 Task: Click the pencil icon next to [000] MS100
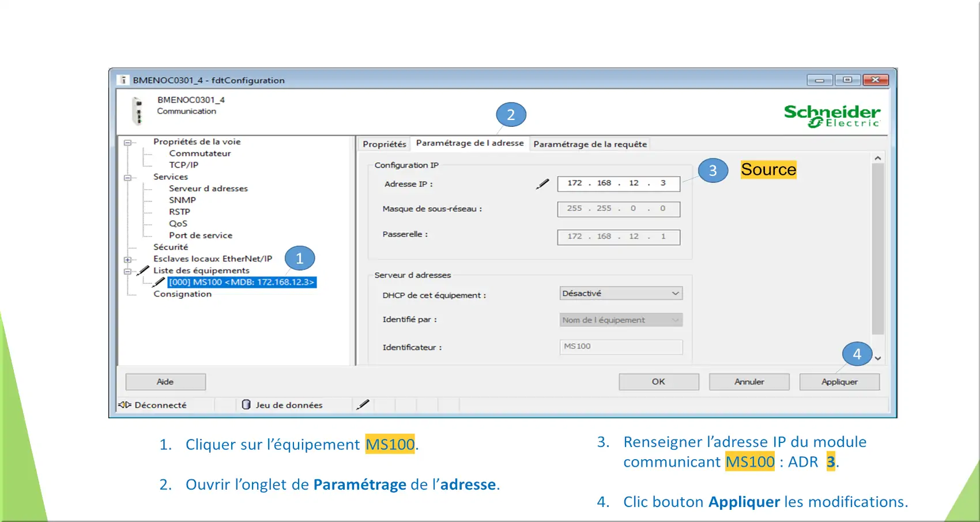click(159, 282)
